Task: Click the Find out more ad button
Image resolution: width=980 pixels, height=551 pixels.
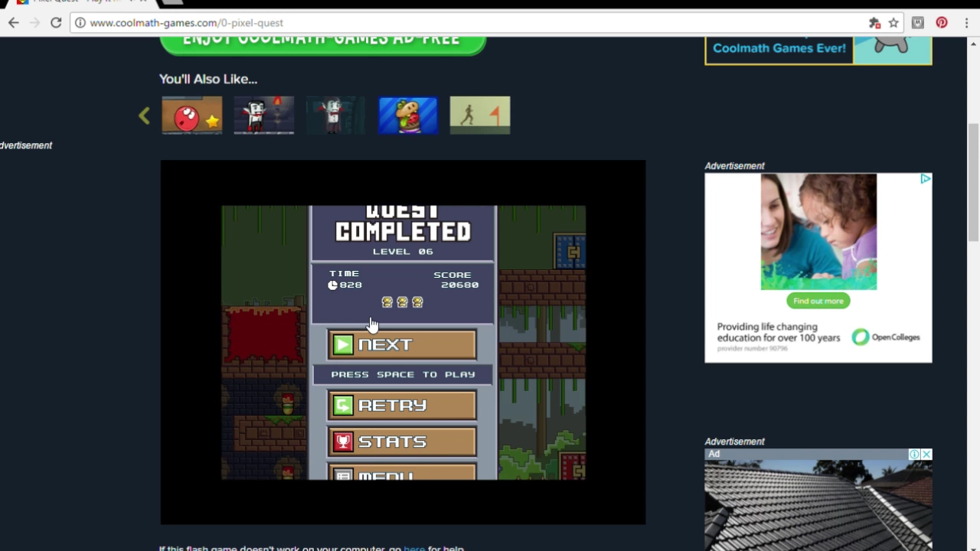Action: (818, 301)
